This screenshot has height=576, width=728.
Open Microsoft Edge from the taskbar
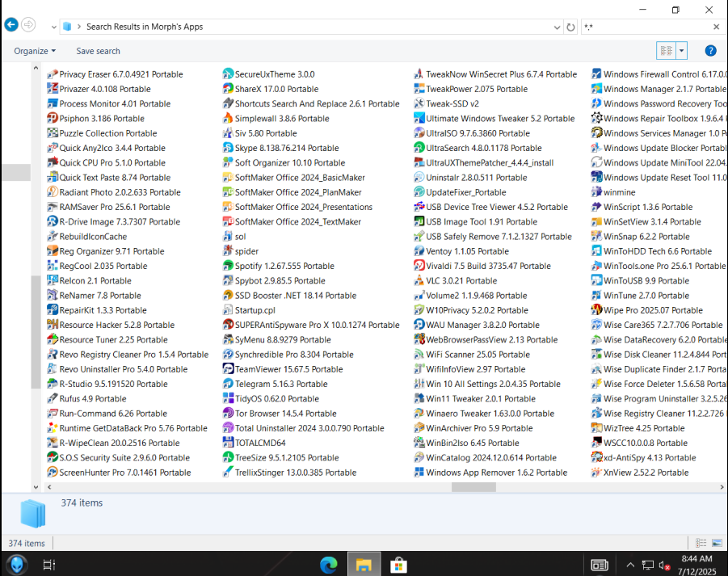click(328, 565)
